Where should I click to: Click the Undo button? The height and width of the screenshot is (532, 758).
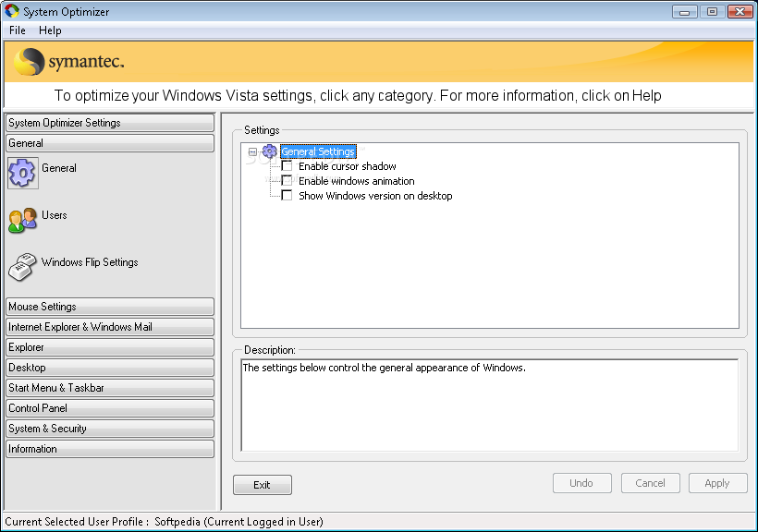pyautogui.click(x=582, y=483)
